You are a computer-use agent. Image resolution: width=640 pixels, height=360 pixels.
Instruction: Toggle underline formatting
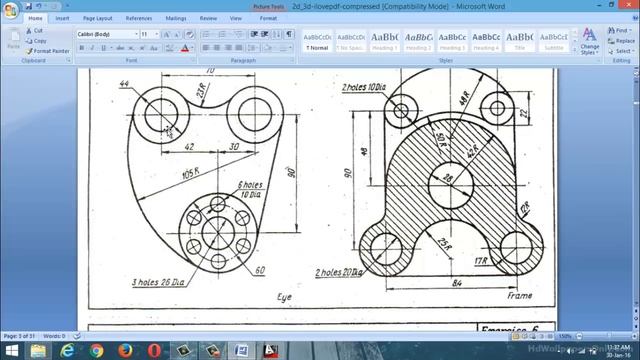[x=103, y=48]
